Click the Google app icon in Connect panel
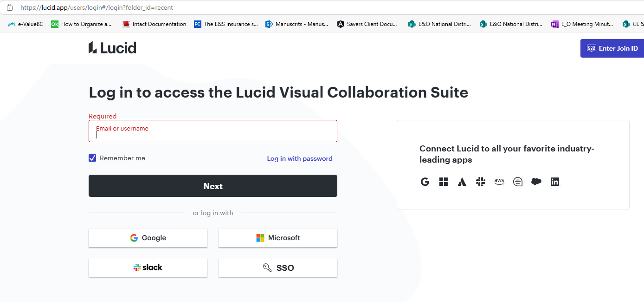The width and height of the screenshot is (644, 302). (x=425, y=182)
